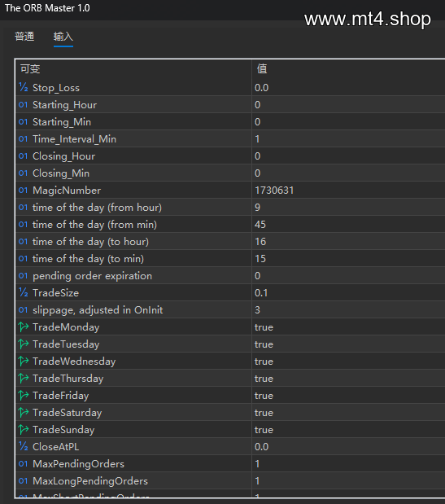Switch to the 输入 tab
The width and height of the screenshot is (445, 504).
point(63,37)
